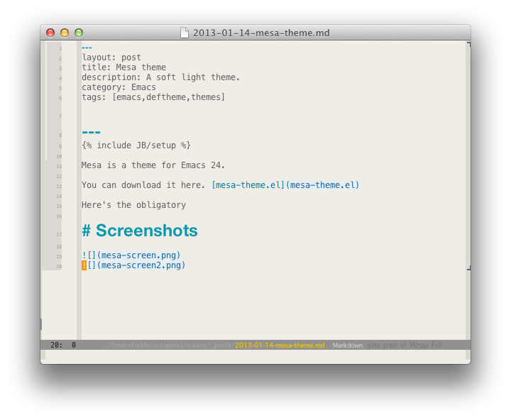Click the text "You can download it here."

point(143,185)
